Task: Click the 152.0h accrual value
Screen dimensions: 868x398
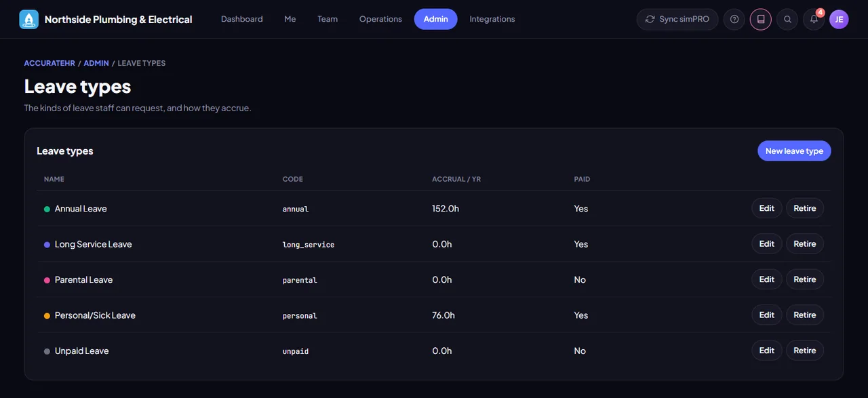Action: [x=446, y=209]
